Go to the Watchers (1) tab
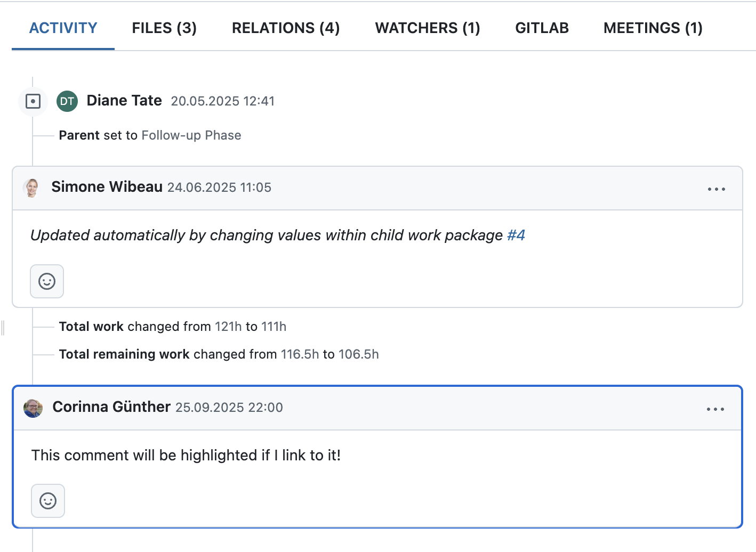The height and width of the screenshot is (552, 756). click(427, 28)
